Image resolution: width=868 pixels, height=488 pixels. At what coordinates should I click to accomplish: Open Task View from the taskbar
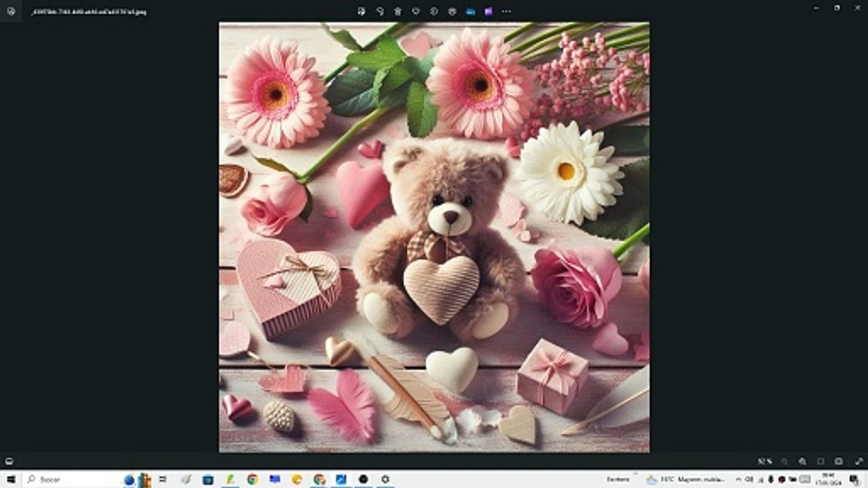(x=163, y=479)
